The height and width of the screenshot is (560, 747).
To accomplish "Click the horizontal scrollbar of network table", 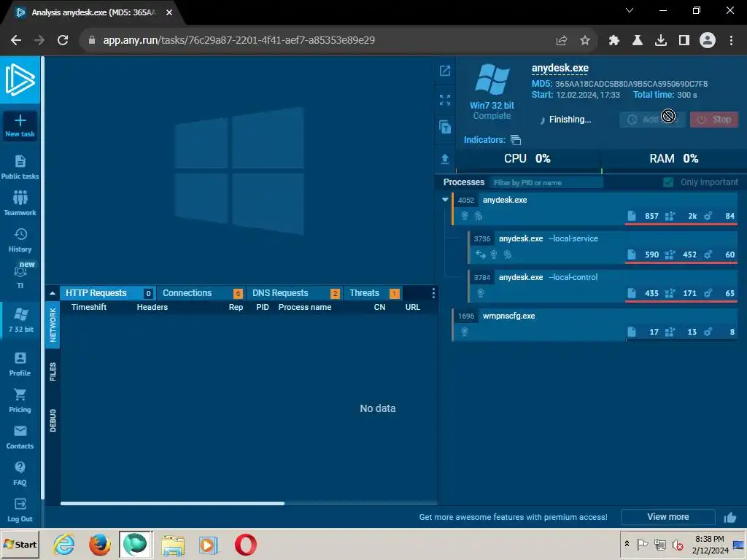I will pos(172,503).
